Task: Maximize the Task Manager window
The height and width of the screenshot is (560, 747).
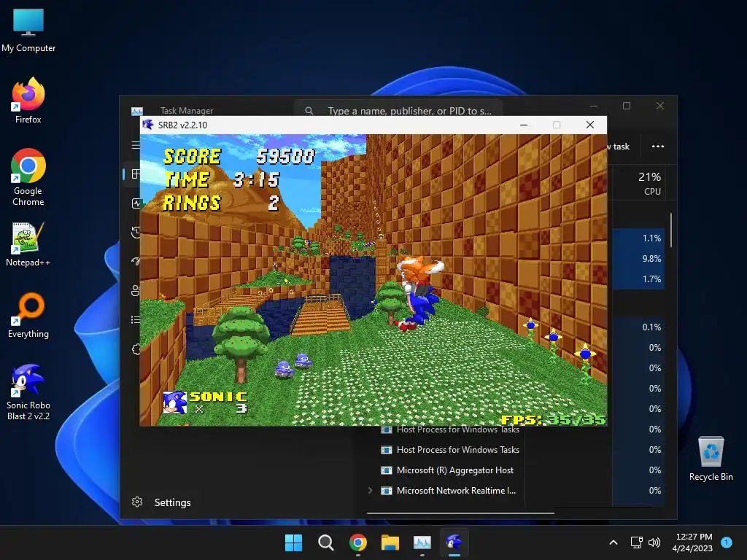Action: tap(627, 106)
